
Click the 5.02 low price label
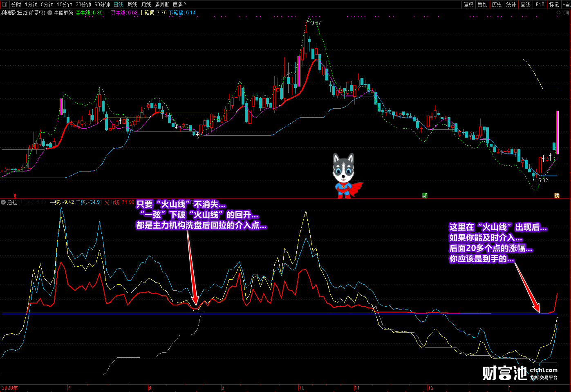click(x=543, y=180)
